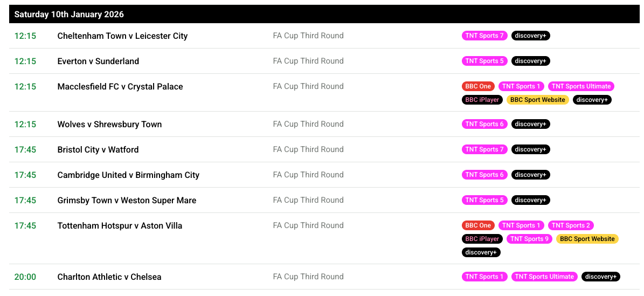Click Wolves v Shrewsbury Town match

pos(109,125)
